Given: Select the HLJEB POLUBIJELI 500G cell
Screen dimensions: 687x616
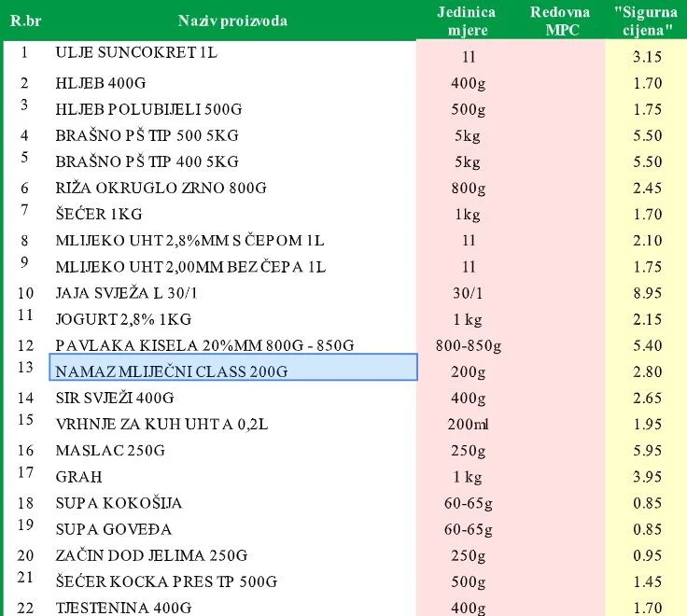Looking at the screenshot, I should [232, 108].
